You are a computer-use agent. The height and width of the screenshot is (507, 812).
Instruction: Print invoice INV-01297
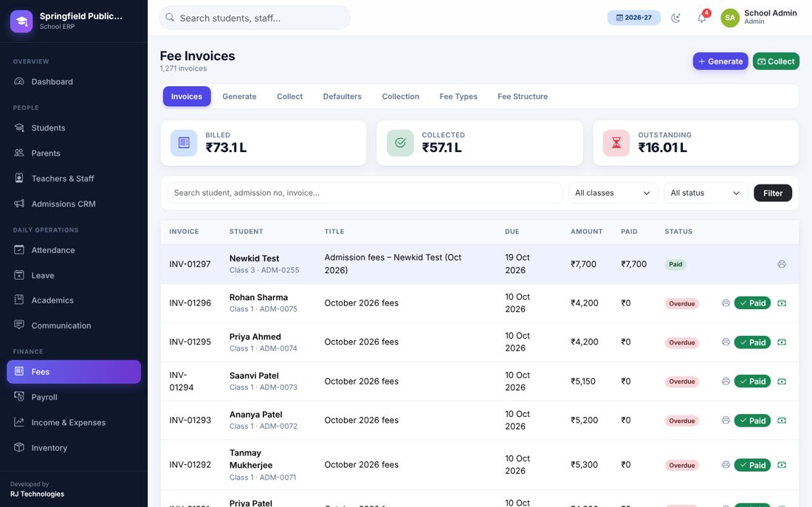782,264
